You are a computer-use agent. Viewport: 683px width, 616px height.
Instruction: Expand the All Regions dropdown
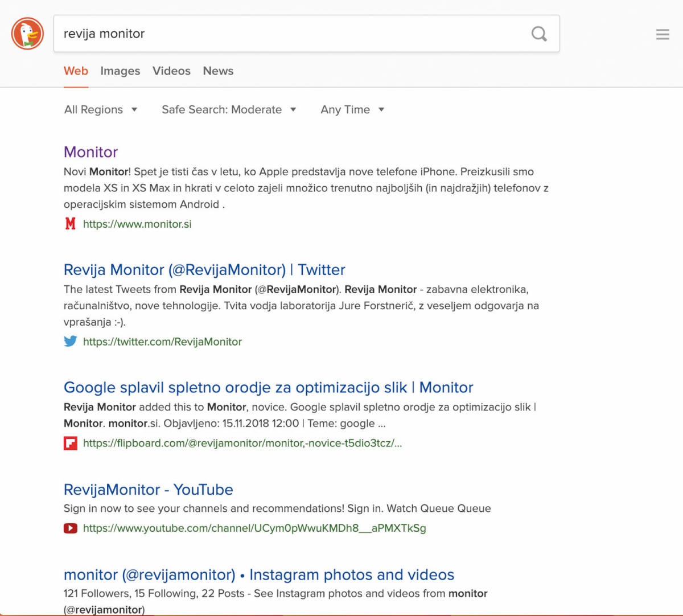[x=101, y=109]
